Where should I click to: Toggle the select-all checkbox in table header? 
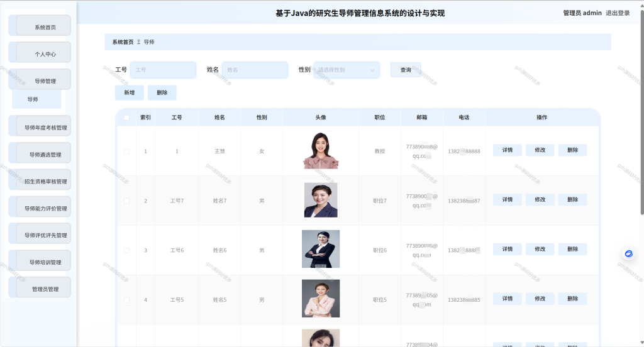tap(126, 118)
